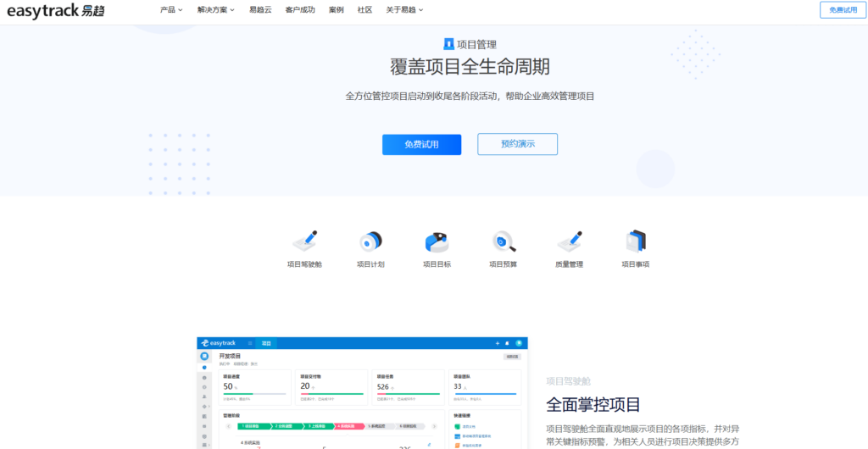The image size is (868, 449).
Task: Expand the 解决方案 dropdown menu
Action: [x=216, y=10]
